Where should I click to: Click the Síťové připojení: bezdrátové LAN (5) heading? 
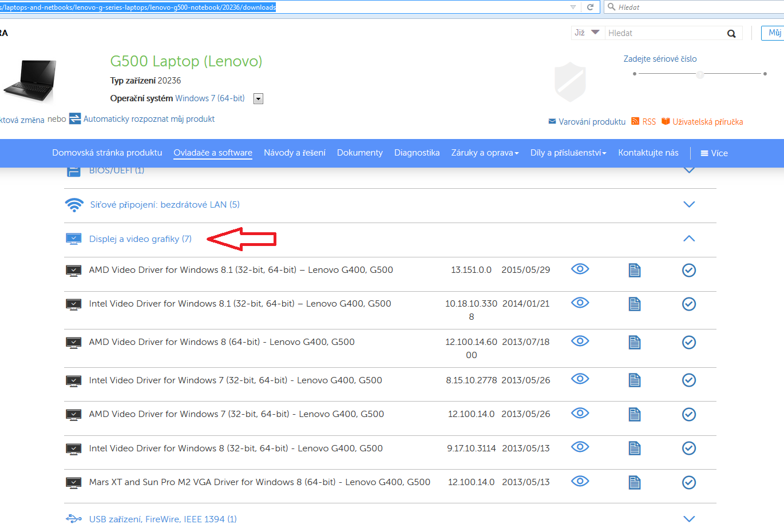coord(165,205)
